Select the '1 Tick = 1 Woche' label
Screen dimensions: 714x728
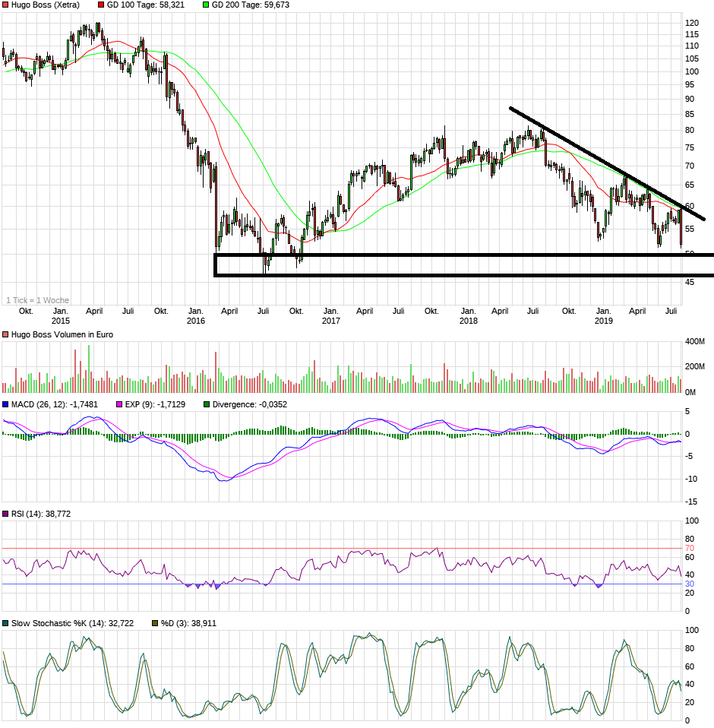coord(37,300)
